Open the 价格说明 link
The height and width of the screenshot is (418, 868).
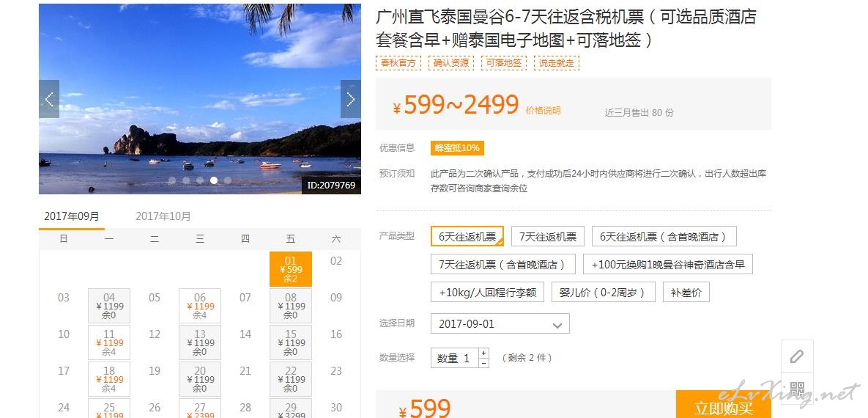543,110
